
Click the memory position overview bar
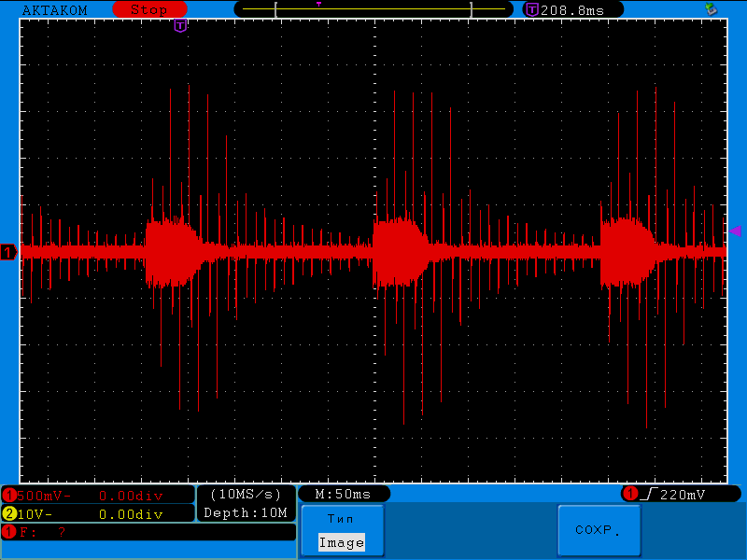tap(373, 9)
